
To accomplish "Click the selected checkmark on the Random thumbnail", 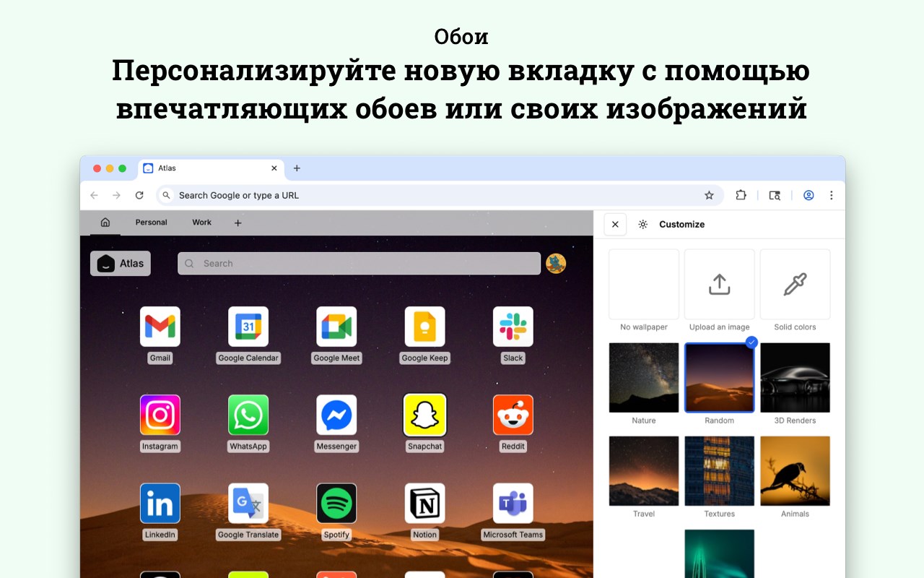I will (x=751, y=342).
